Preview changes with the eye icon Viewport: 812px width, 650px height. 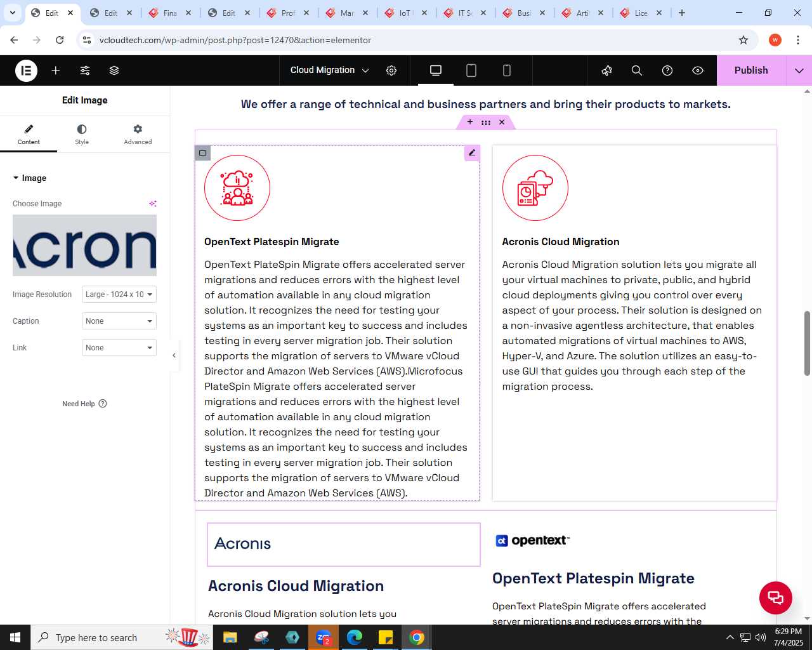(x=698, y=70)
